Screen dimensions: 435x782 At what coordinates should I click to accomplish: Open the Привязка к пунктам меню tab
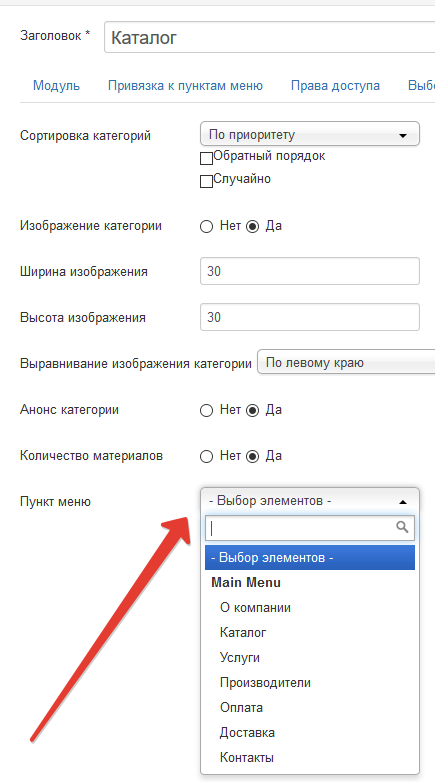click(186, 85)
